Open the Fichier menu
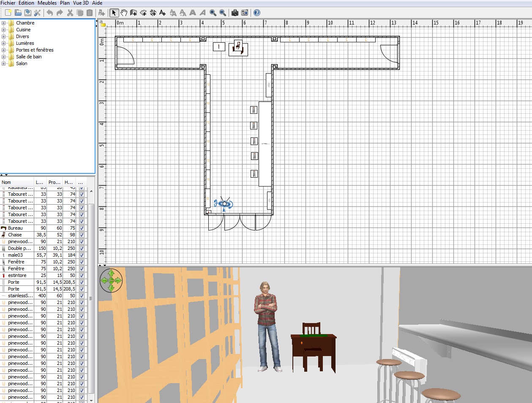Screen dimensions: 532x403 [8, 3]
